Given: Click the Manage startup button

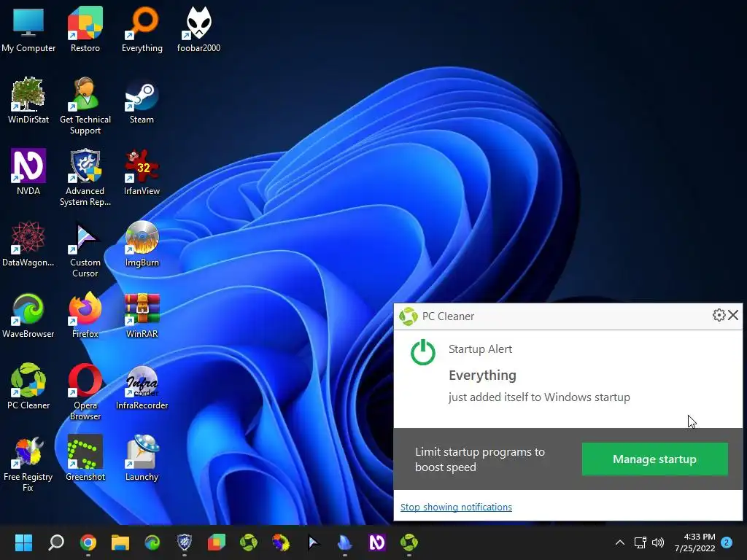Looking at the screenshot, I should (654, 459).
